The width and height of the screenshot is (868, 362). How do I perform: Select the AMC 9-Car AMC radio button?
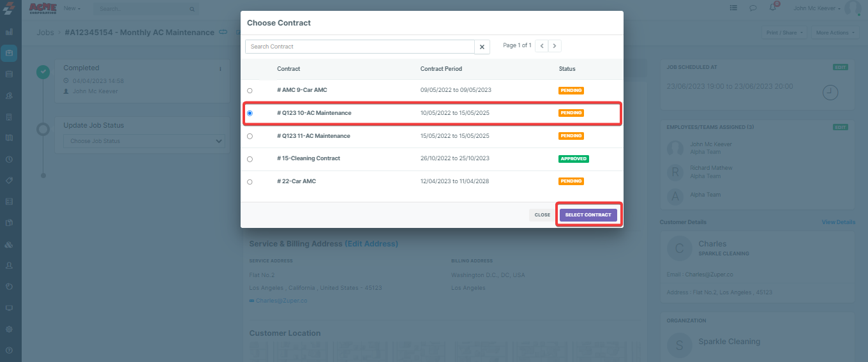[x=250, y=91]
